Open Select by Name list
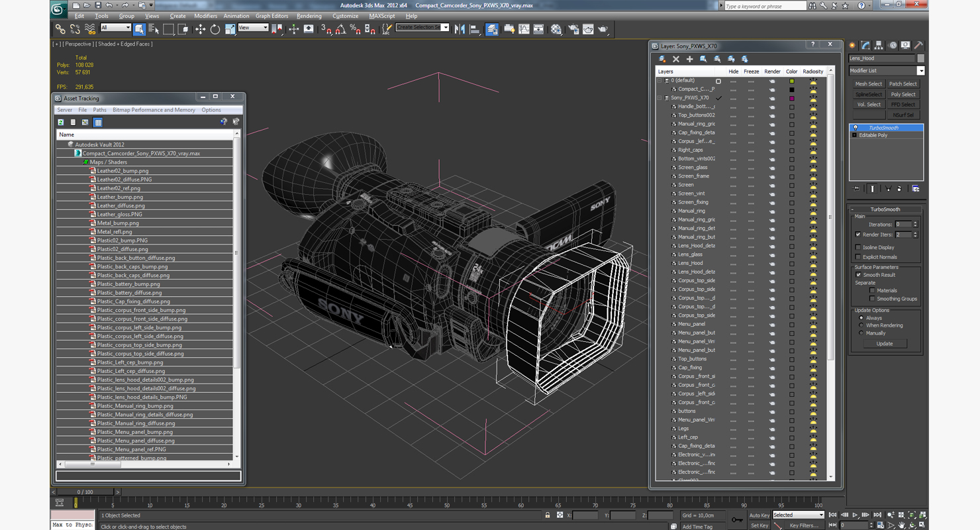The width and height of the screenshot is (980, 530). tap(154, 29)
